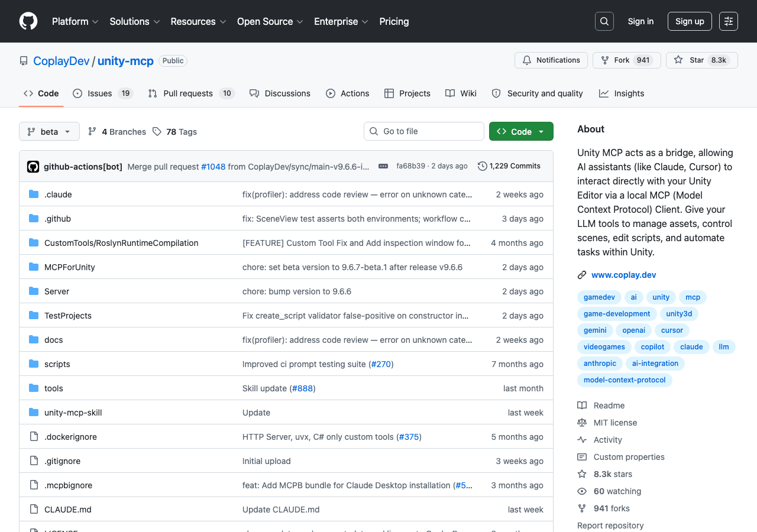This screenshot has height=532, width=757.
Task: Click the search magnifier icon
Action: pos(604,21)
